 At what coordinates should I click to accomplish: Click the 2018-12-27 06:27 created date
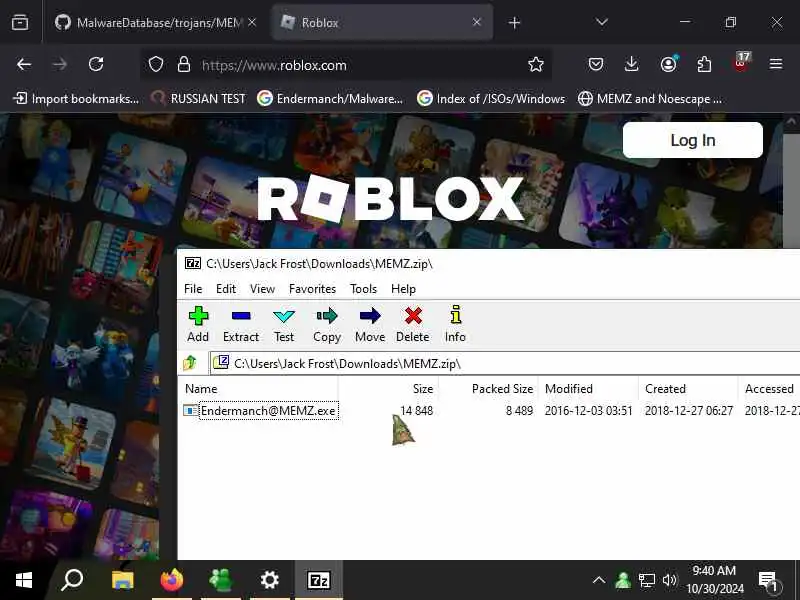click(689, 411)
